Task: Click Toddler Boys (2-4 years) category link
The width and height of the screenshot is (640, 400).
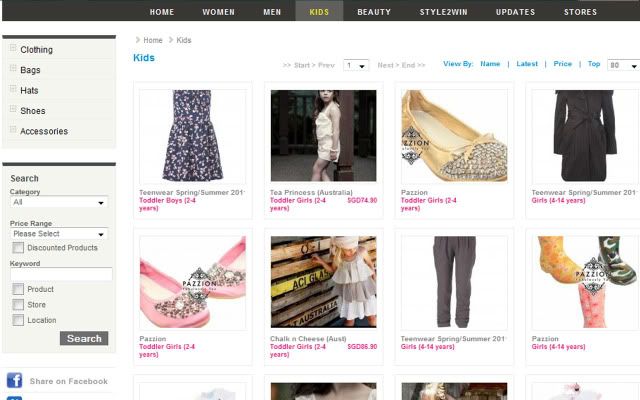Action: [167, 204]
